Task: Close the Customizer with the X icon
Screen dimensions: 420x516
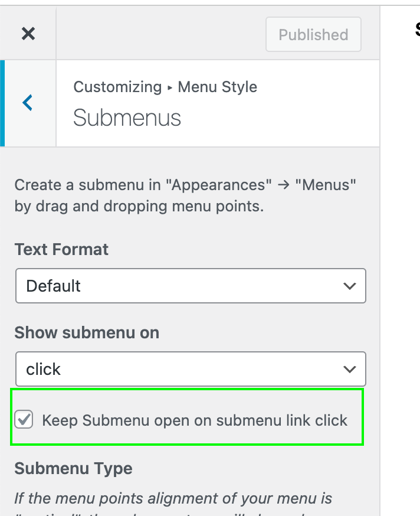Action: [28, 34]
